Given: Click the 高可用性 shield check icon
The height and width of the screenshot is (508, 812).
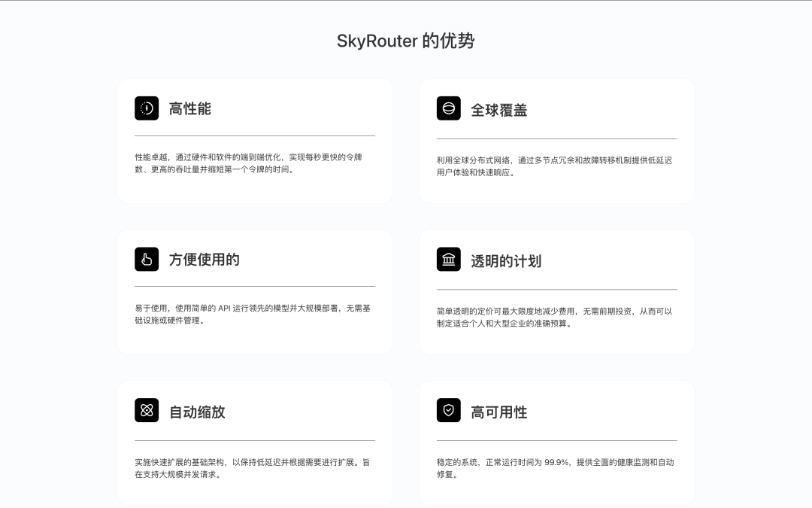Looking at the screenshot, I should coord(448,411).
